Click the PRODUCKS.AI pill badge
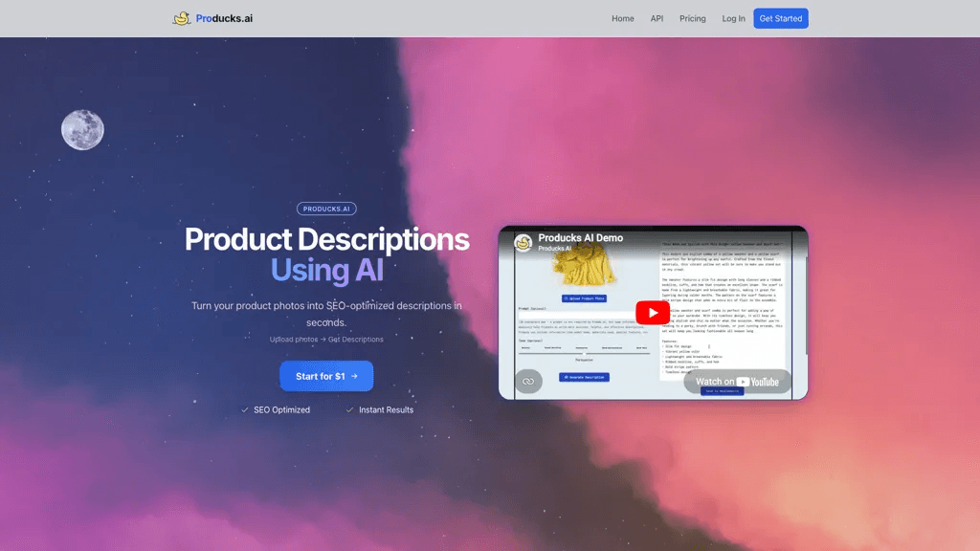 pos(326,209)
